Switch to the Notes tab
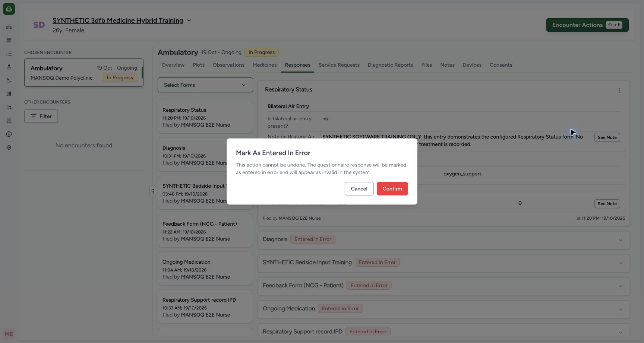Screen dimensions: 644x343 pyautogui.click(x=447, y=65)
